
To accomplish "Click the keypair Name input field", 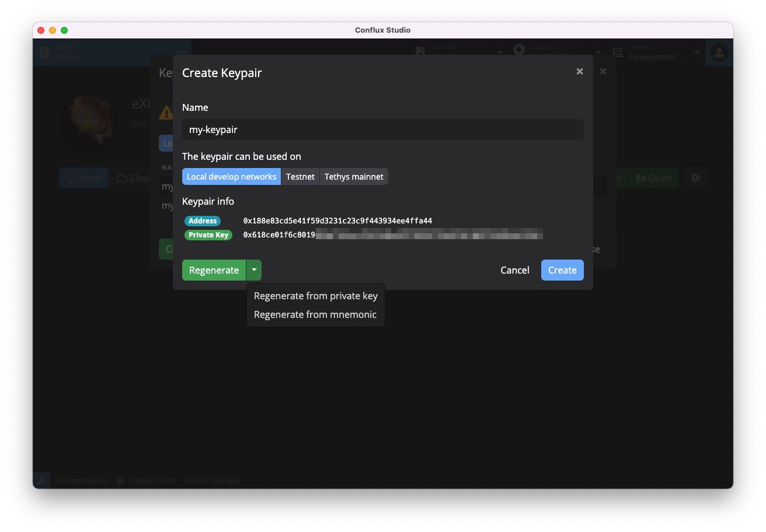I will tap(383, 129).
